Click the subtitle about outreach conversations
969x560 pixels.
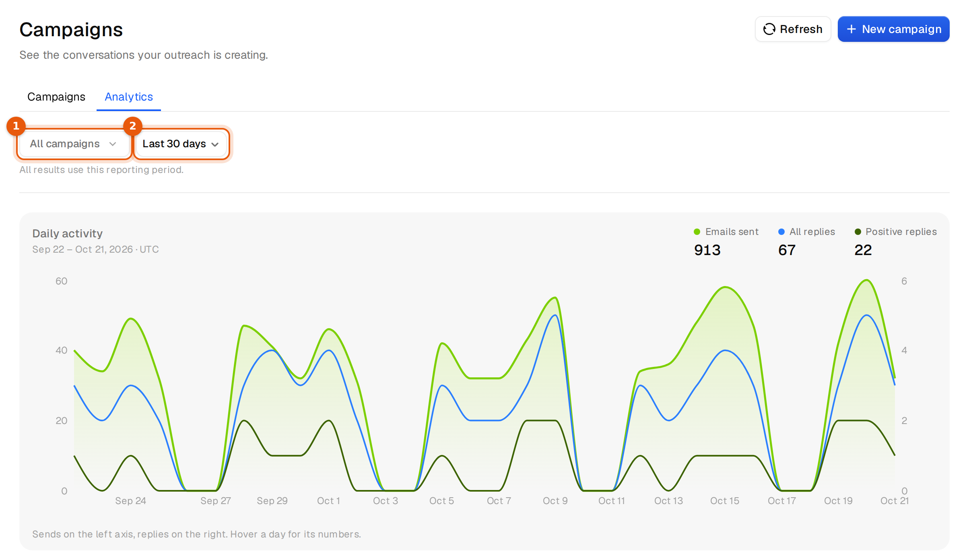[144, 55]
